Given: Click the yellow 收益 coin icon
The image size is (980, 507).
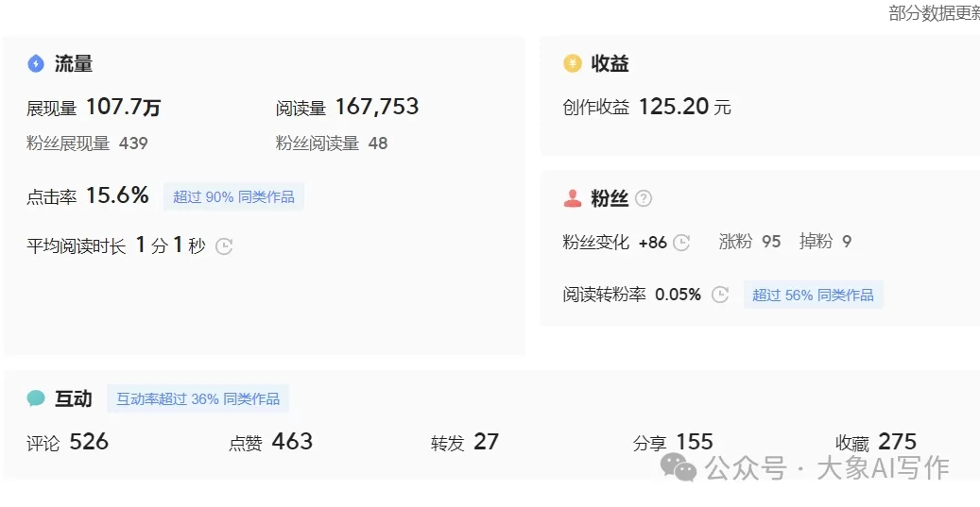Looking at the screenshot, I should click(x=572, y=63).
